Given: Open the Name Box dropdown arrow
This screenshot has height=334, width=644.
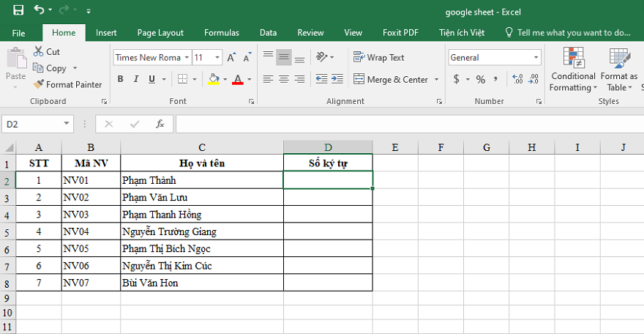Looking at the screenshot, I should point(67,125).
